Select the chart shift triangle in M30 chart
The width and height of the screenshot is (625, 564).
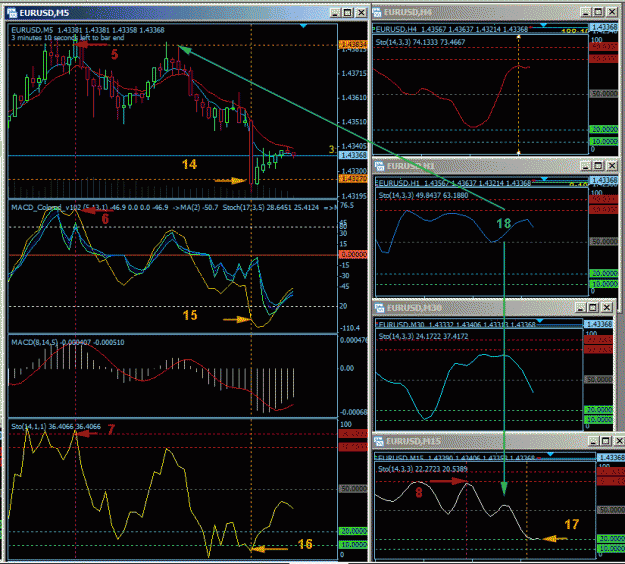click(540, 320)
